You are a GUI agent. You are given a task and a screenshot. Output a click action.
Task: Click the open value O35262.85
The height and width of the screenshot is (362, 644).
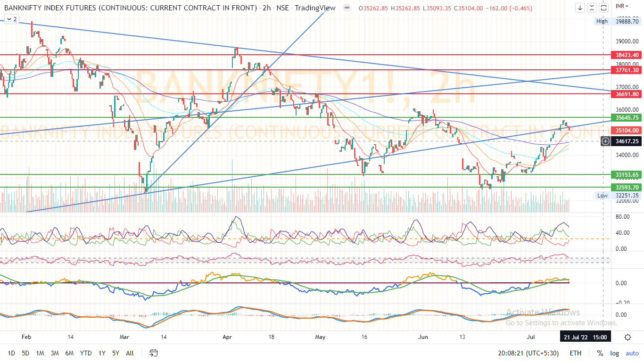coord(374,8)
